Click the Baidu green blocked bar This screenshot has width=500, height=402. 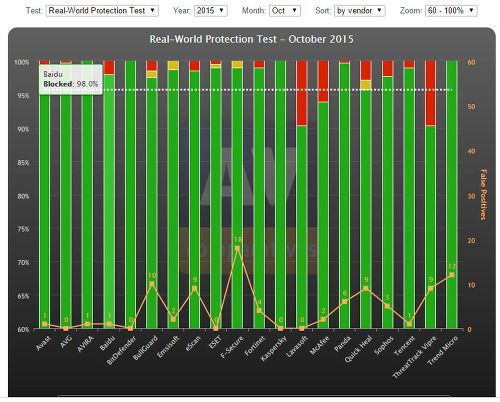(x=109, y=201)
